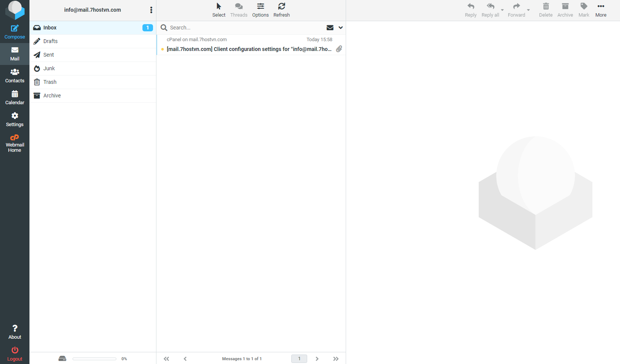The image size is (620, 364).
Task: Click the Reply all button
Action: point(490,10)
